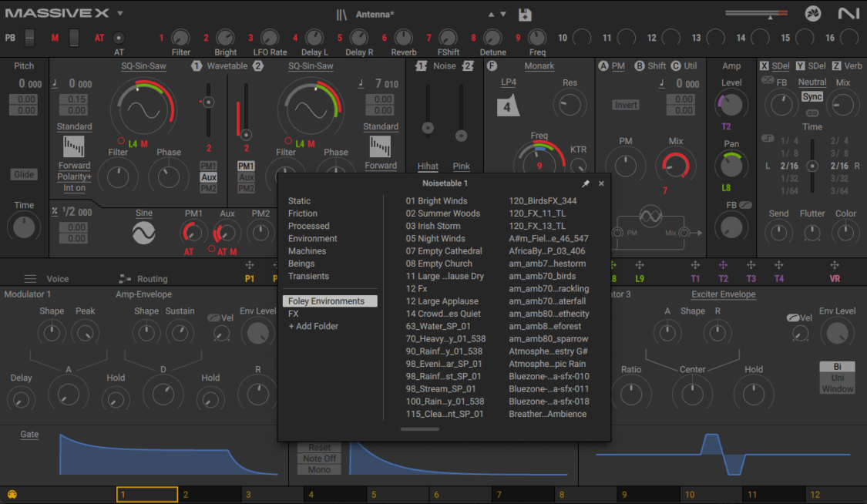Toggle the Polarity+ setting on oscillator one
The width and height of the screenshot is (867, 504).
pos(74,176)
